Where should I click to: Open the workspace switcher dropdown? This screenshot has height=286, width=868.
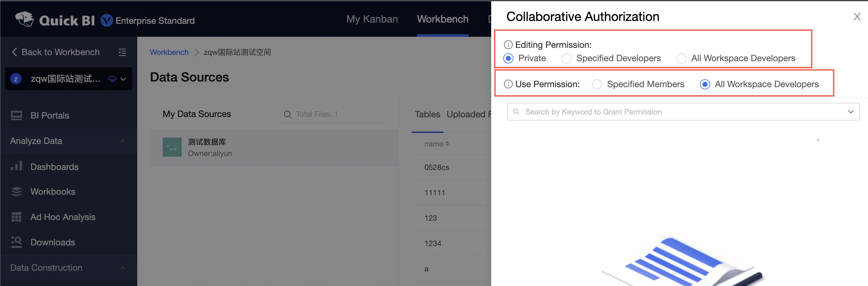(x=123, y=79)
